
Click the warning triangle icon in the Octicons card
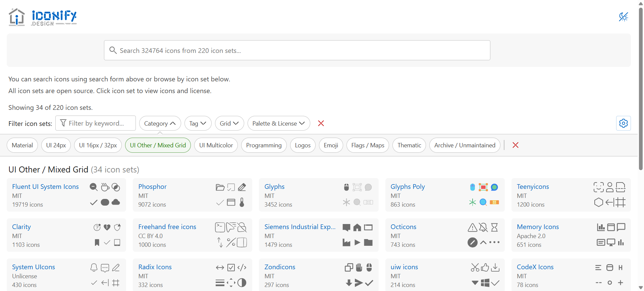472,227
